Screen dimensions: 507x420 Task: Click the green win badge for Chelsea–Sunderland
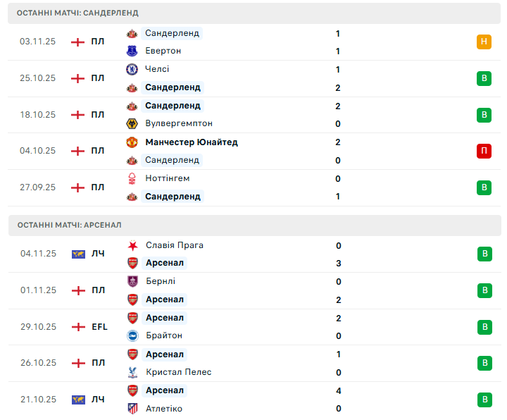484,78
